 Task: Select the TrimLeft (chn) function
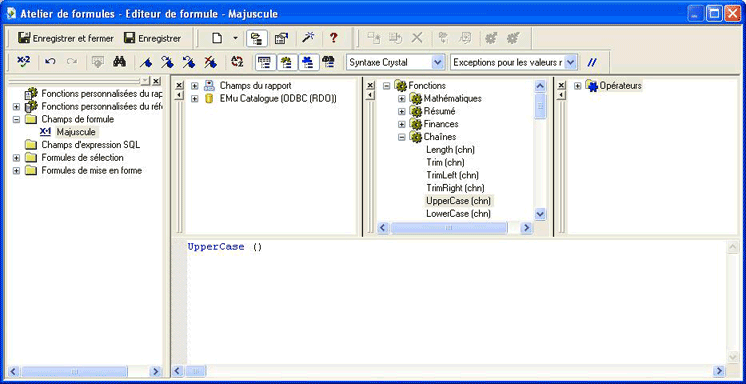pos(452,176)
